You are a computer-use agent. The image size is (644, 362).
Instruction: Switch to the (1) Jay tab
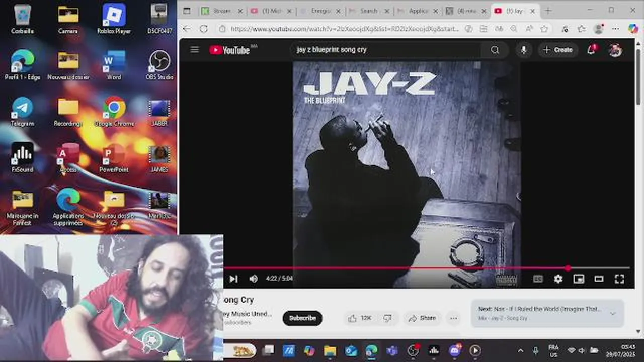(x=515, y=11)
